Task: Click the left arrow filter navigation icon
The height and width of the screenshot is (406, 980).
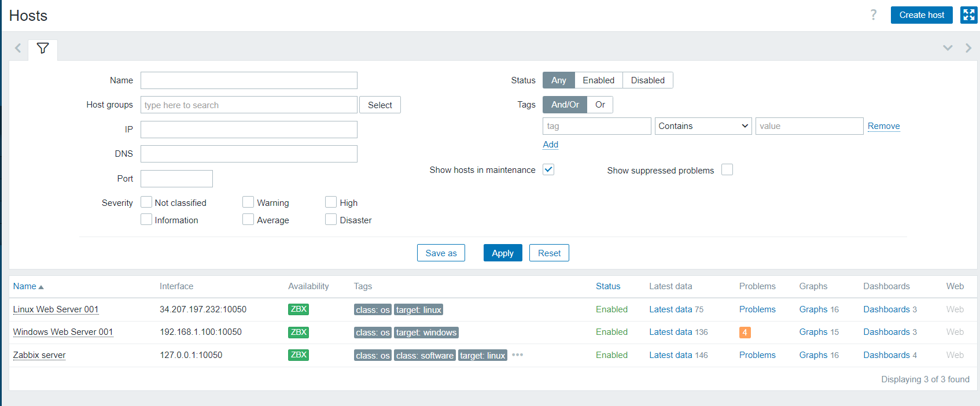Action: [x=18, y=48]
